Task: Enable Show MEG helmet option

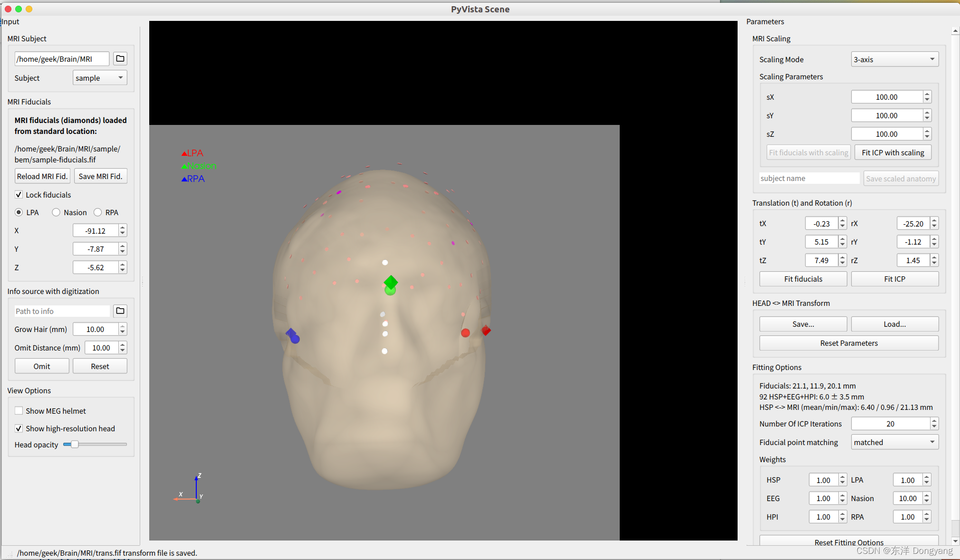Action: click(19, 411)
